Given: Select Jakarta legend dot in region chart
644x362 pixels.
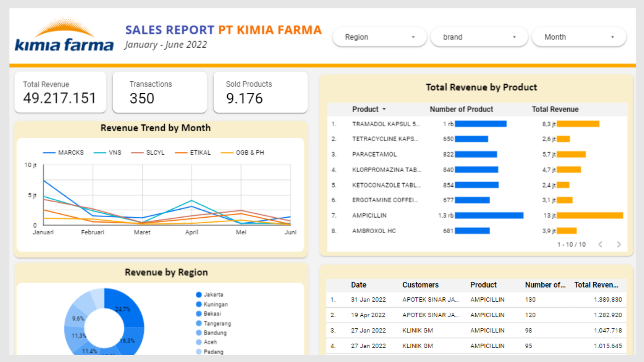Looking at the screenshot, I should pyautogui.click(x=199, y=295).
